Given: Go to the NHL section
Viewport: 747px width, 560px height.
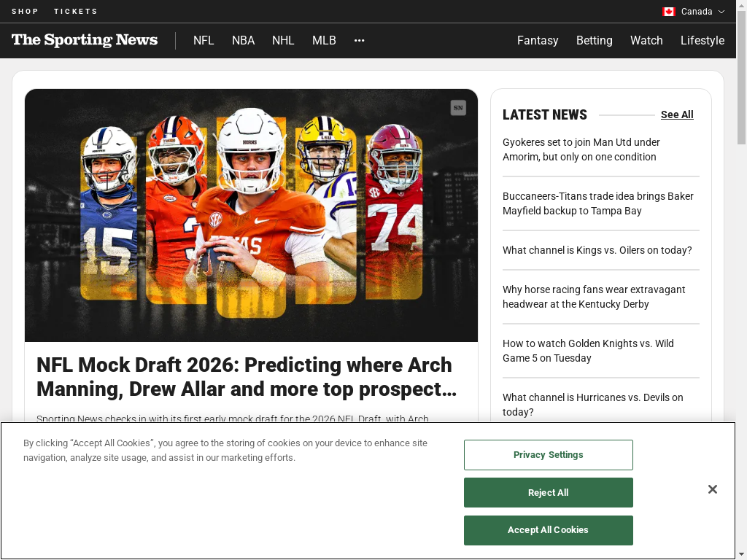Looking at the screenshot, I should [283, 41].
